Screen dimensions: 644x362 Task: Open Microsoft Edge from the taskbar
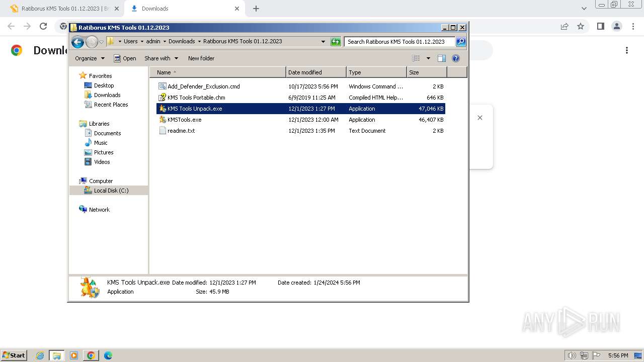tap(108, 355)
